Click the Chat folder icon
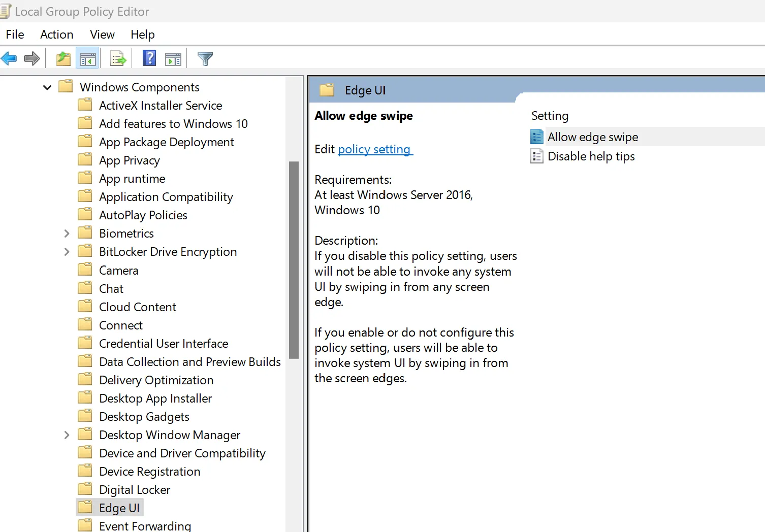Screen dimensions: 765x532 point(85,288)
